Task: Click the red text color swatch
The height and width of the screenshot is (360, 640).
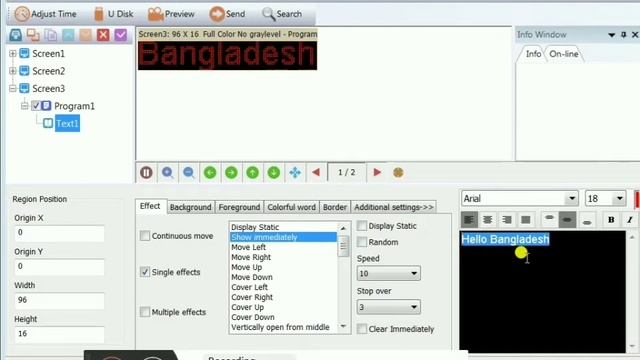Action: (x=637, y=199)
